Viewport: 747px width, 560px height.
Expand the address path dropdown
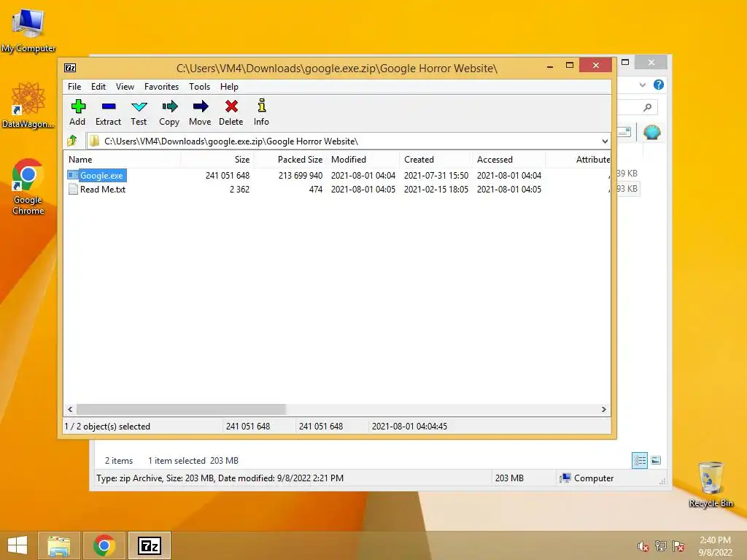pyautogui.click(x=605, y=141)
